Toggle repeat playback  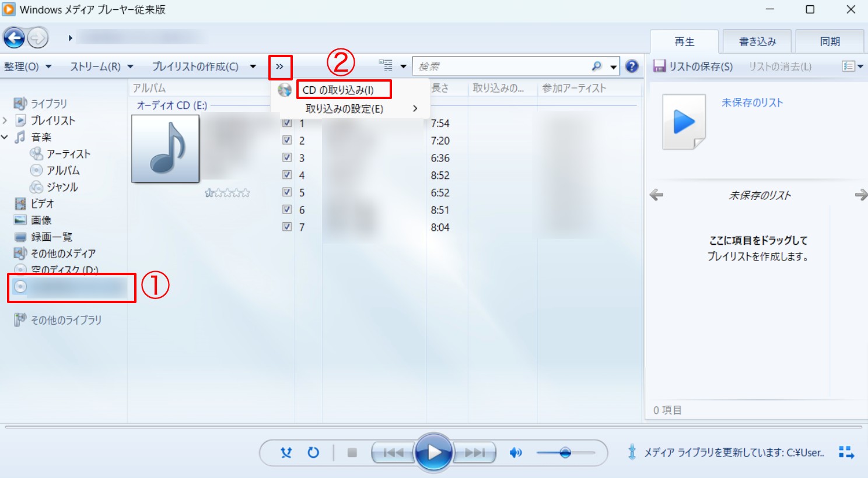click(x=313, y=452)
